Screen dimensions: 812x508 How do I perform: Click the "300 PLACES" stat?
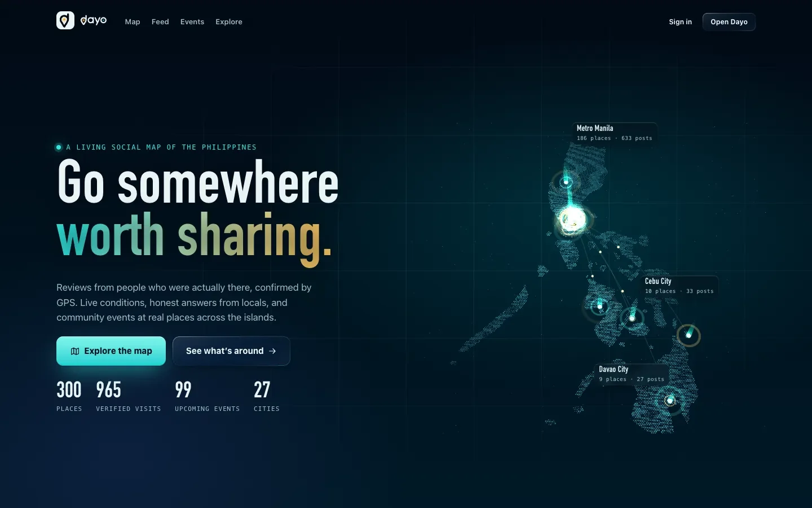point(69,396)
